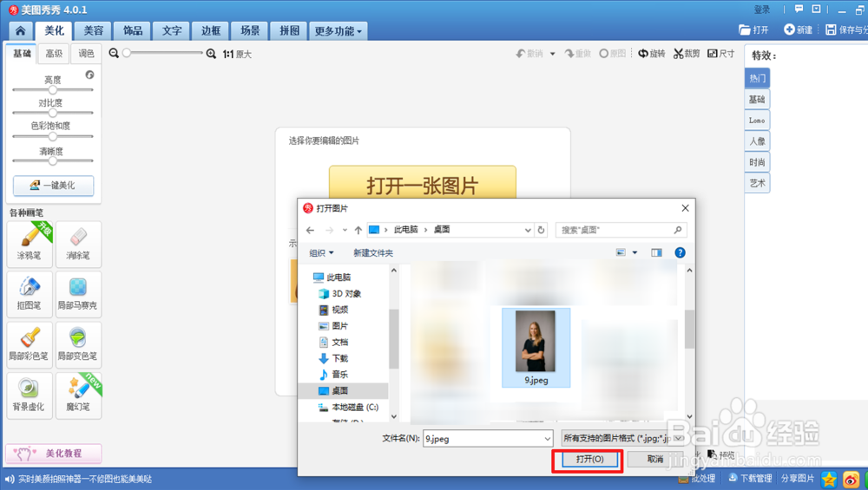868x490 pixels.
Task: Click the 清晰度 sharpness slider
Action: [53, 161]
